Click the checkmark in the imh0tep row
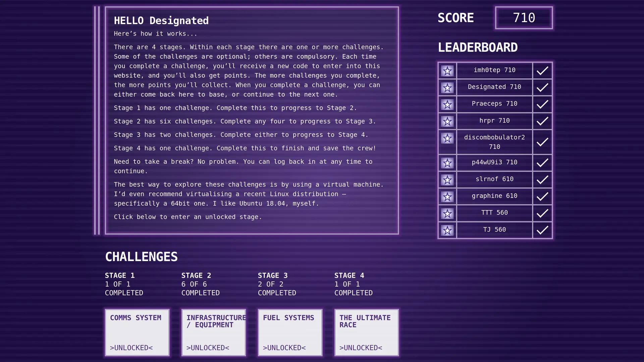Screen dimensions: 644x362 click(542, 70)
